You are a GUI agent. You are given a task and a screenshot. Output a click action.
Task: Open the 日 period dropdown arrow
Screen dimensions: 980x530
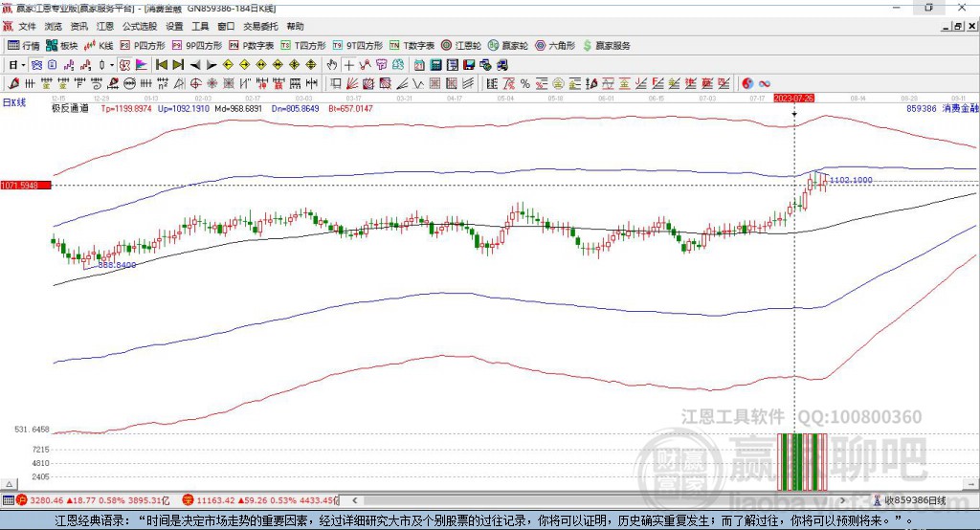pos(23,65)
